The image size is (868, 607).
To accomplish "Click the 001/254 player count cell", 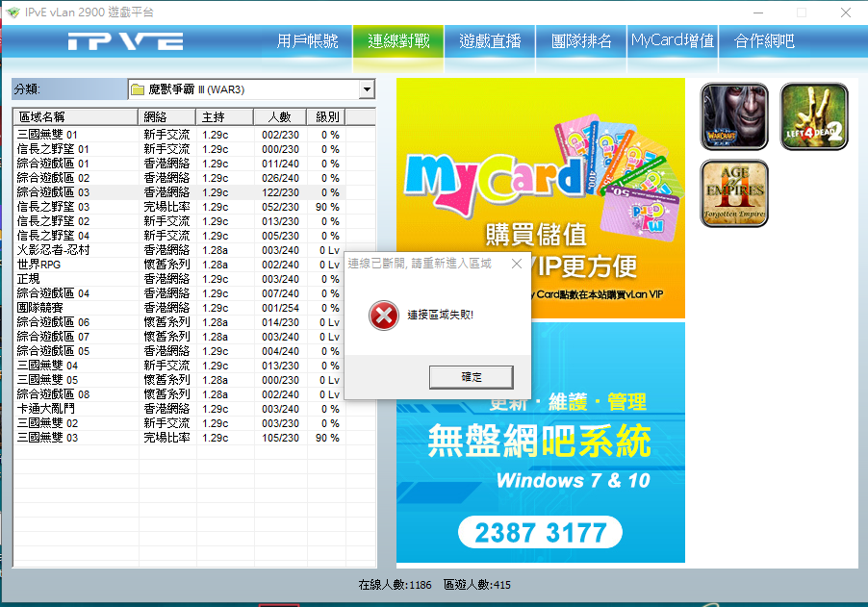I will [281, 308].
